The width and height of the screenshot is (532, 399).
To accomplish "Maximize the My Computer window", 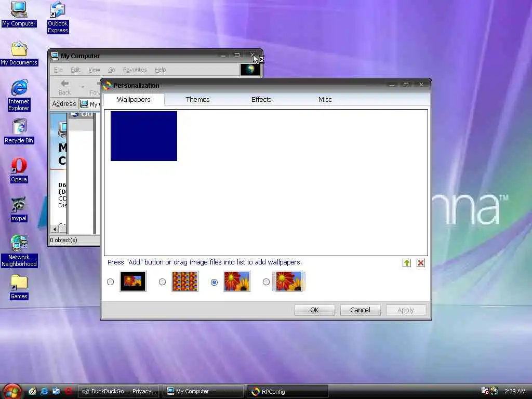I will coord(237,55).
